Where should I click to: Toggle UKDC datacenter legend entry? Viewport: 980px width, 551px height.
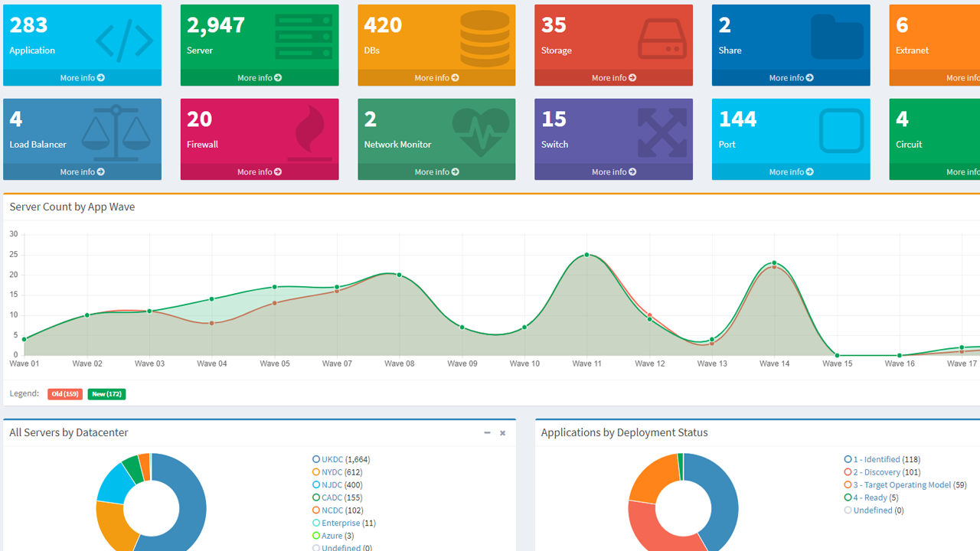click(341, 460)
